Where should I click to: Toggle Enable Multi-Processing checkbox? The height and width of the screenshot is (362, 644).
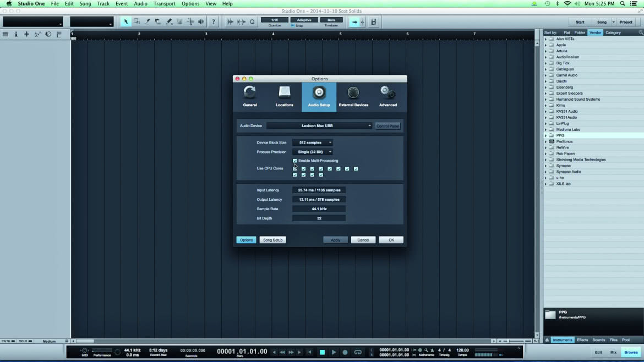[x=295, y=161]
